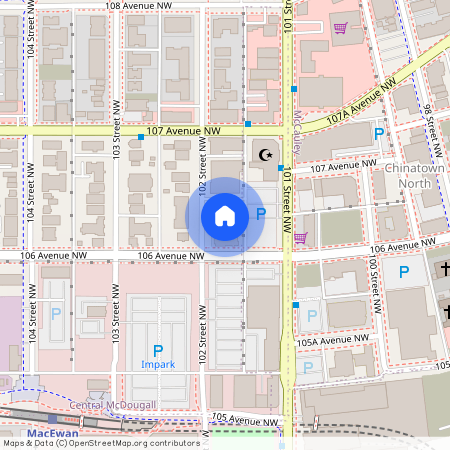Click the 106 Avenue NW label near 102 Street
450x450 pixels.
click(x=171, y=256)
